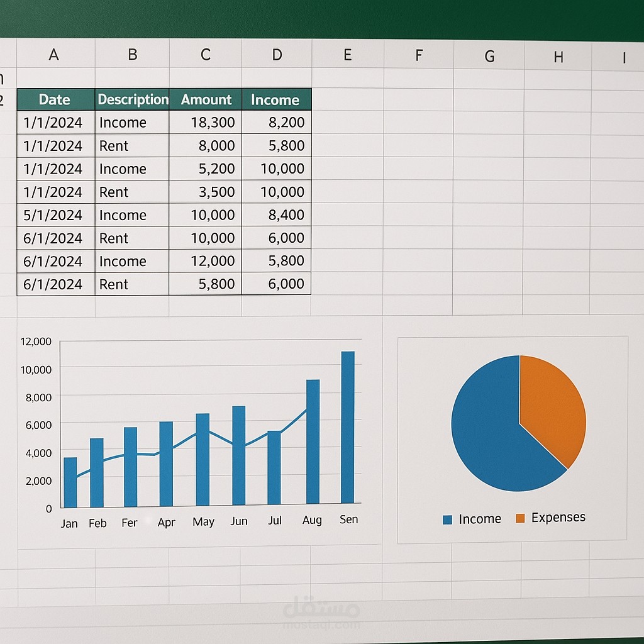Click the tallest bar labeled Sen
This screenshot has height=644, width=644.
click(348, 427)
